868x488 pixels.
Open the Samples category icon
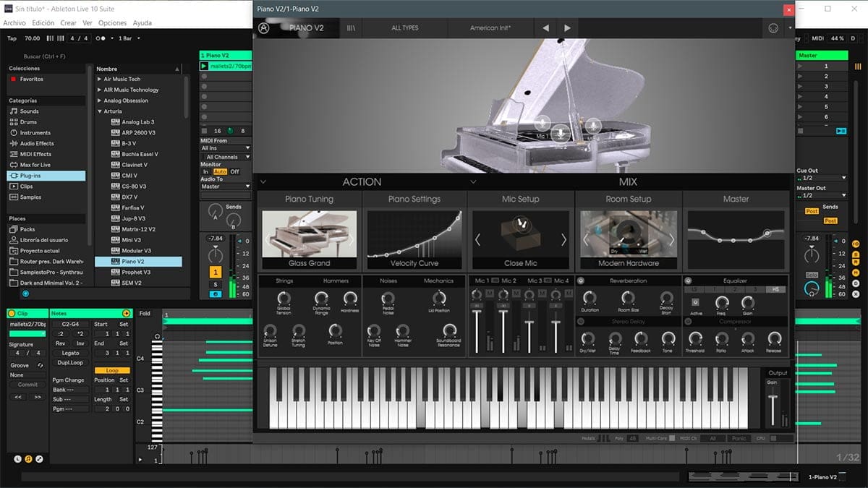tap(13, 197)
